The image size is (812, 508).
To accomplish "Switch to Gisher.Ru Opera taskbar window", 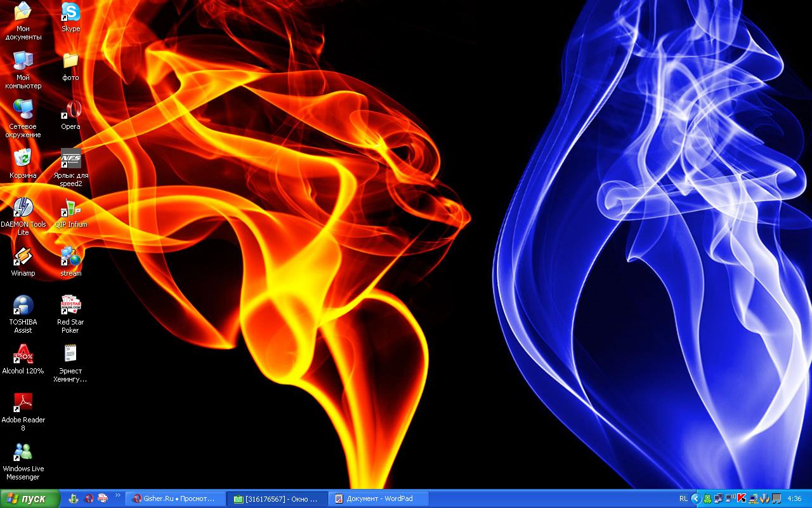I will [176, 498].
